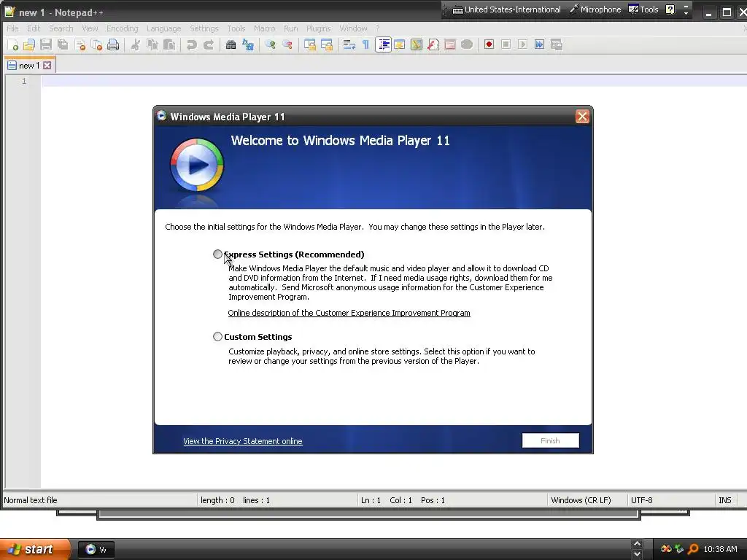Toggle Word Wrap icon in Notepad++ toolbar
This screenshot has width=747, height=560.
349,44
